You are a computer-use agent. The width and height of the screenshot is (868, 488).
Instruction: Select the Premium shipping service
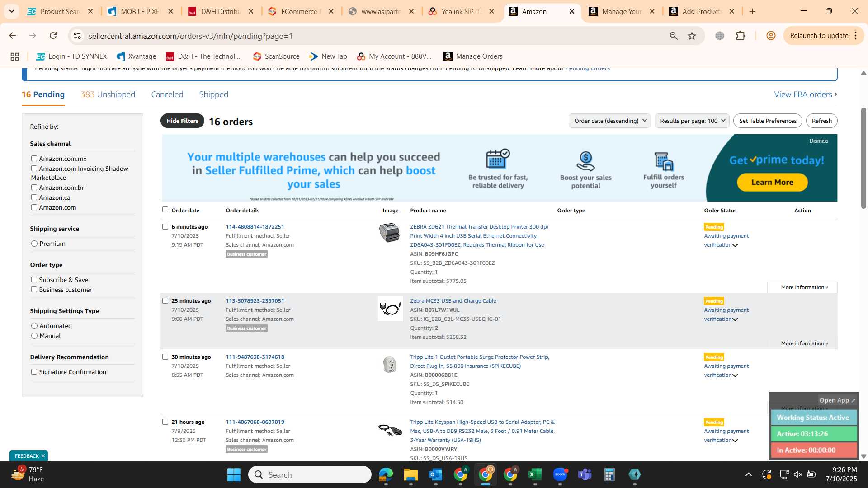(x=34, y=244)
